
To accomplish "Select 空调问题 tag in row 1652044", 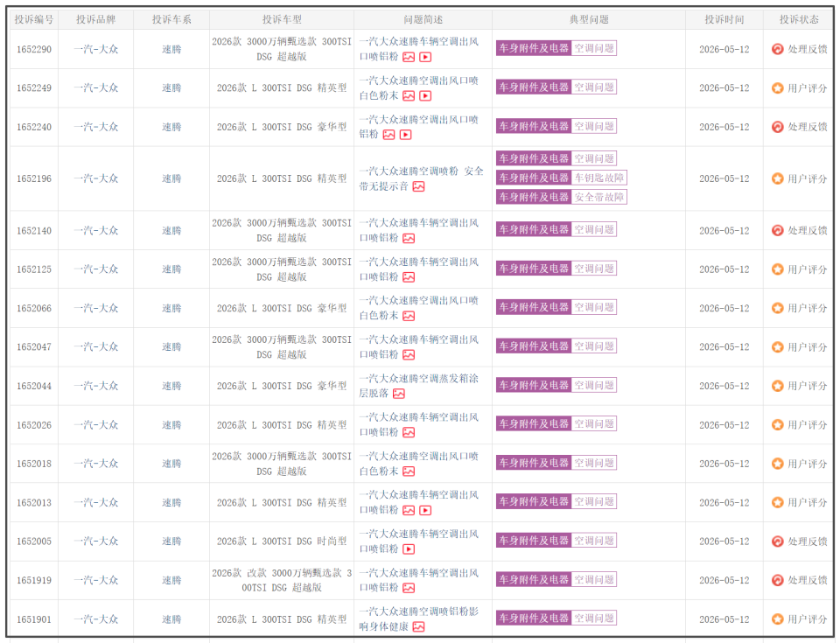I will (x=594, y=385).
